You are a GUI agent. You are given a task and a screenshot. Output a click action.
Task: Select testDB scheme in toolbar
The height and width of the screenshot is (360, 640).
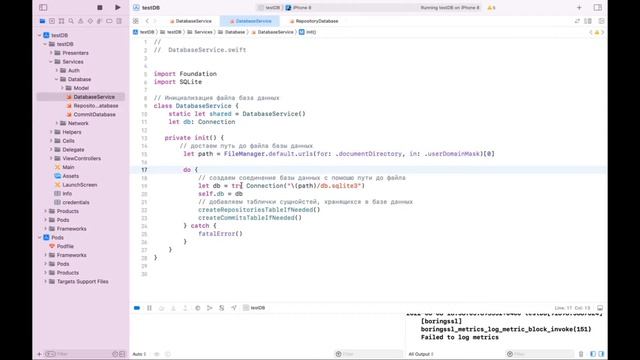(270, 7)
